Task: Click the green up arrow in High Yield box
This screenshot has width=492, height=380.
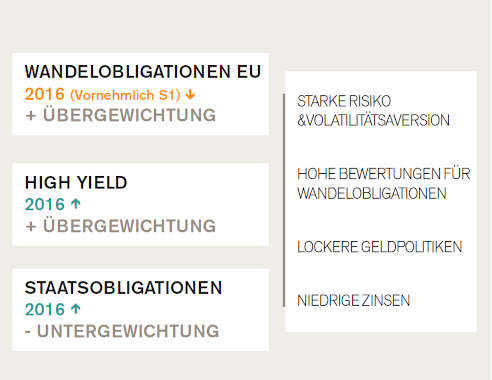Action: click(76, 204)
